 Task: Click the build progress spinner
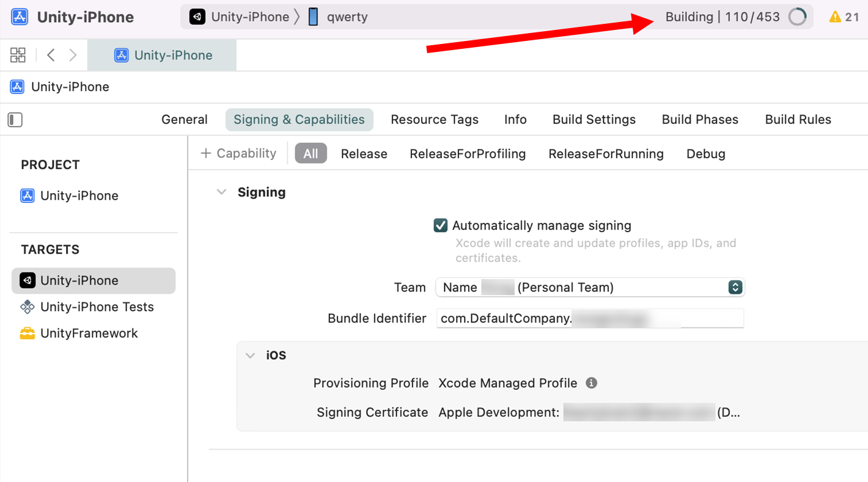point(797,17)
